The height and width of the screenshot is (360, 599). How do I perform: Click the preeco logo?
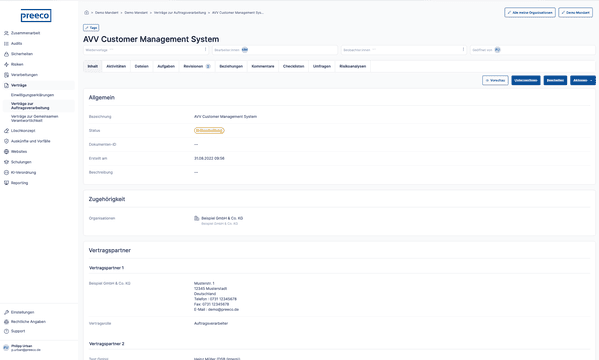click(x=36, y=16)
